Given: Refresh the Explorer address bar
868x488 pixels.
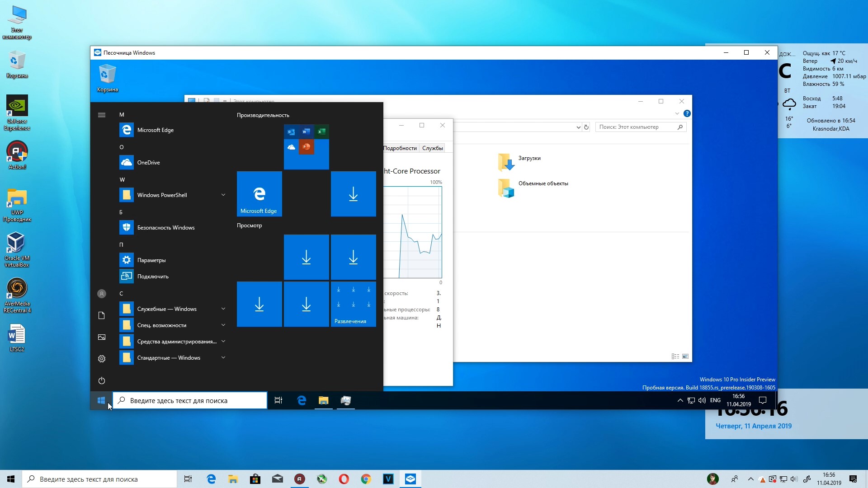Looking at the screenshot, I should point(586,127).
